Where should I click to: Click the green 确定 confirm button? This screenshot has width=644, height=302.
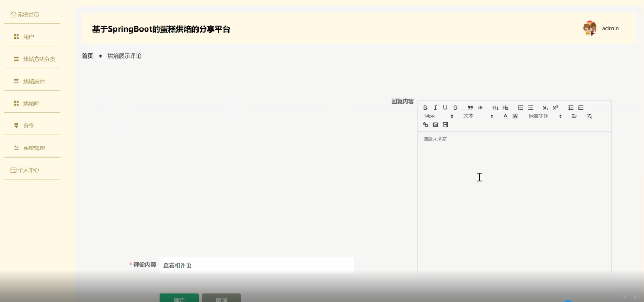(179, 298)
